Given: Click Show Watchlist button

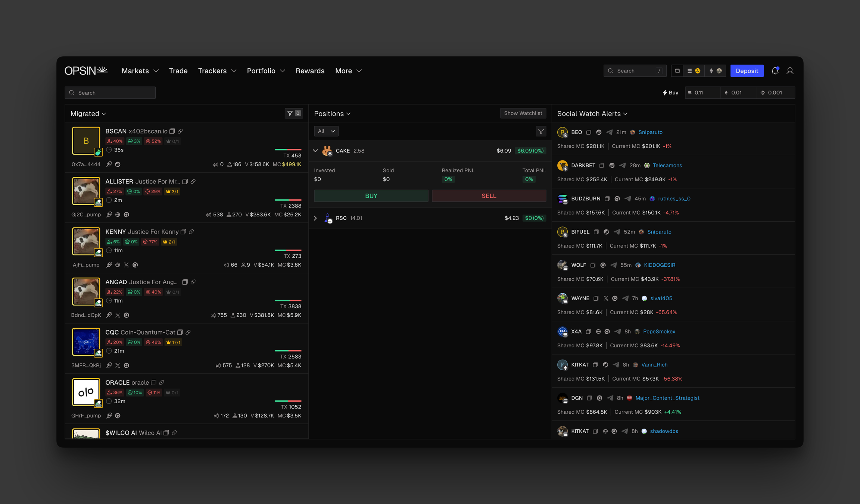Looking at the screenshot, I should point(523,113).
